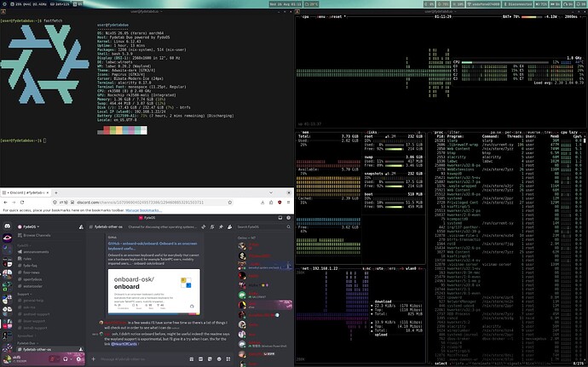Click the @HeartOfCards mention

click(x=124, y=344)
